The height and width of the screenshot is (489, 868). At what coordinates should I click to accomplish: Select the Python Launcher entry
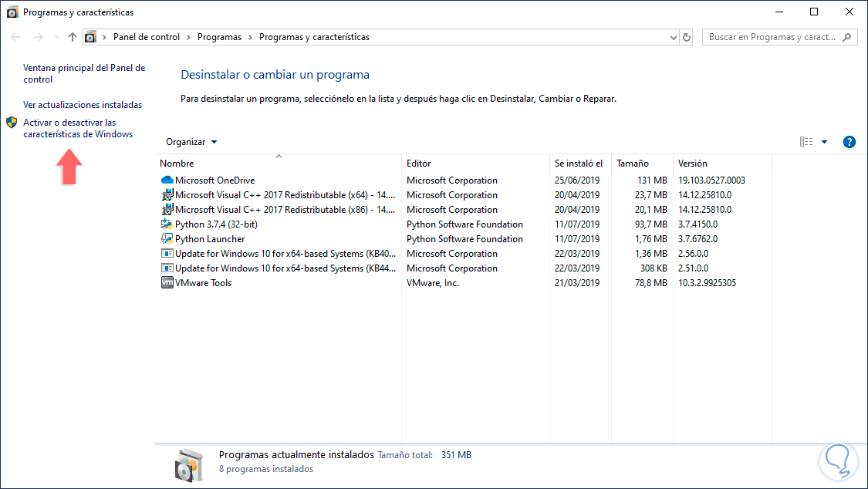click(x=210, y=239)
